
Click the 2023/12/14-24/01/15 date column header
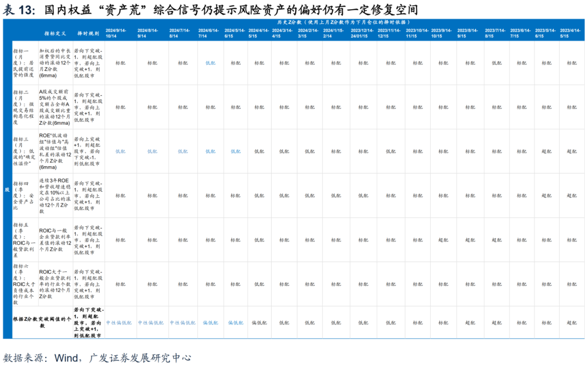[x=362, y=33]
